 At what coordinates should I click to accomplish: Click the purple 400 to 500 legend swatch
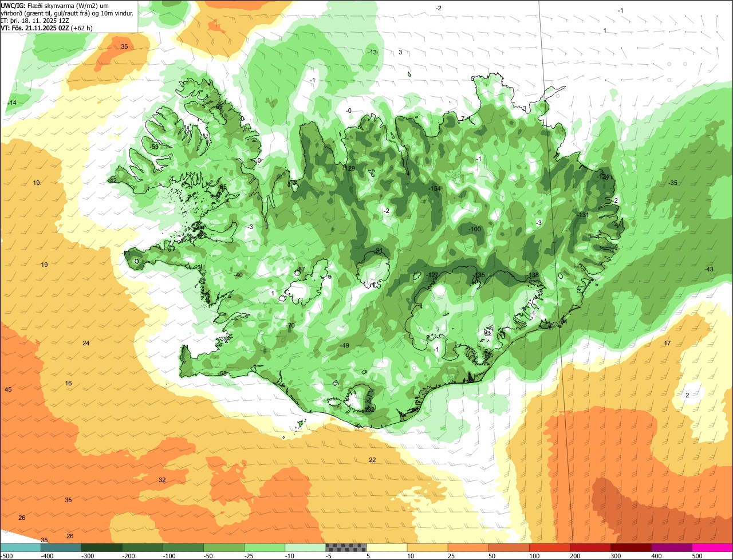[671, 547]
